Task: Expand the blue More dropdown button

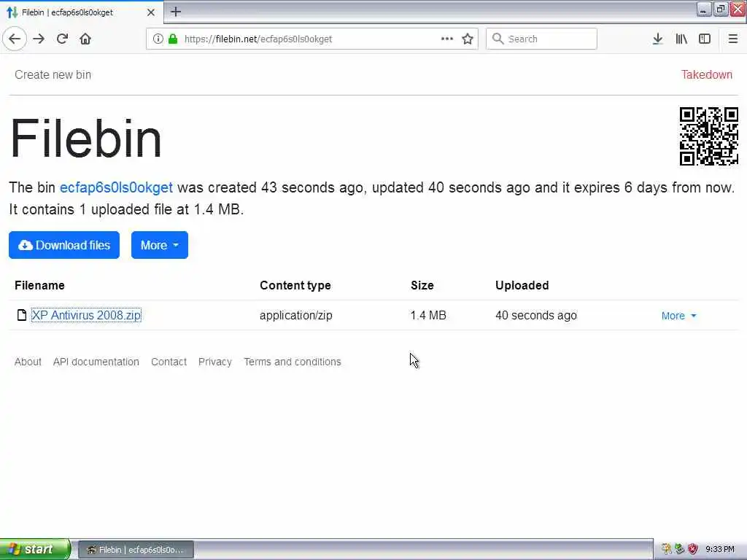Action: (x=160, y=245)
